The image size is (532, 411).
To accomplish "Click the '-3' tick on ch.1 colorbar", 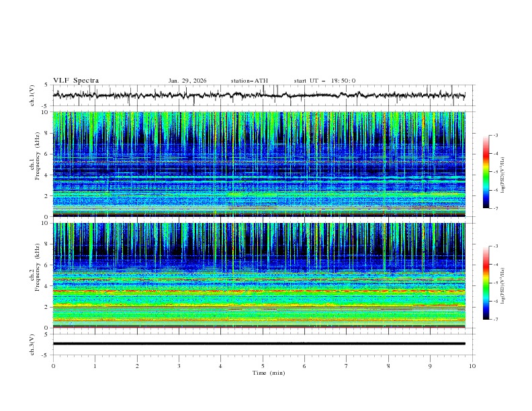I will coord(495,135).
